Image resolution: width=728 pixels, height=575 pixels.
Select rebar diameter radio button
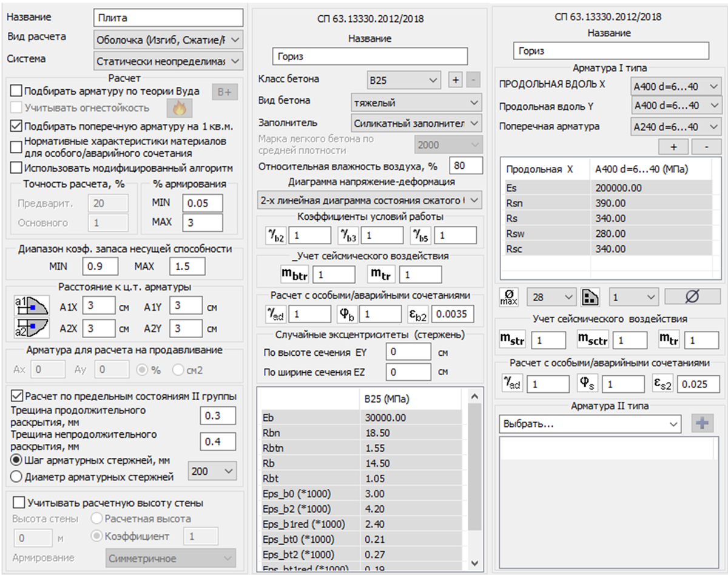17,477
